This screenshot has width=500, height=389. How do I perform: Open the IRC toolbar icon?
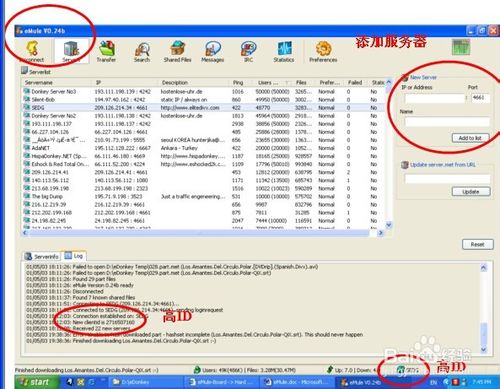pyautogui.click(x=248, y=51)
